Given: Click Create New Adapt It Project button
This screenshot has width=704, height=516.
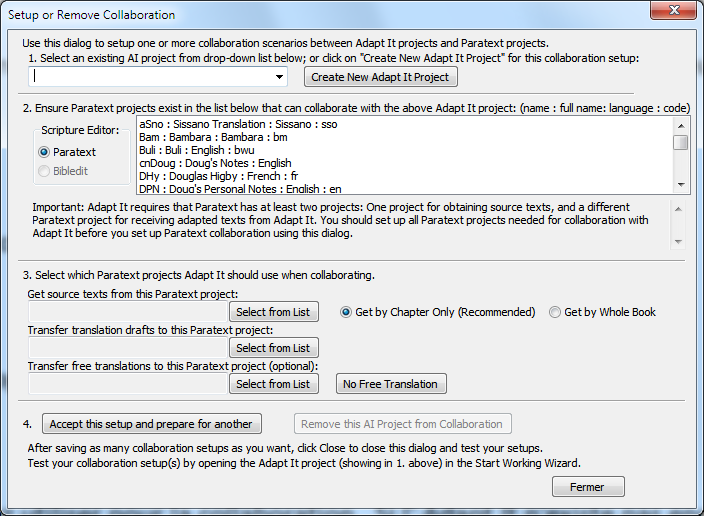Looking at the screenshot, I should [381, 77].
